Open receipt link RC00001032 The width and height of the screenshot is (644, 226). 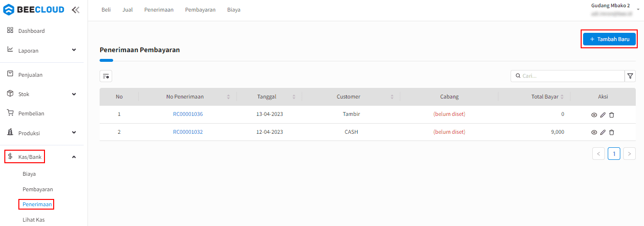(188, 132)
